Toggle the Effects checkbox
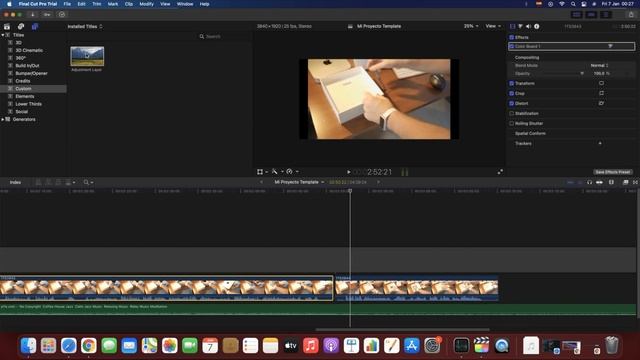Image resolution: width=640 pixels, height=360 pixels. [511, 37]
